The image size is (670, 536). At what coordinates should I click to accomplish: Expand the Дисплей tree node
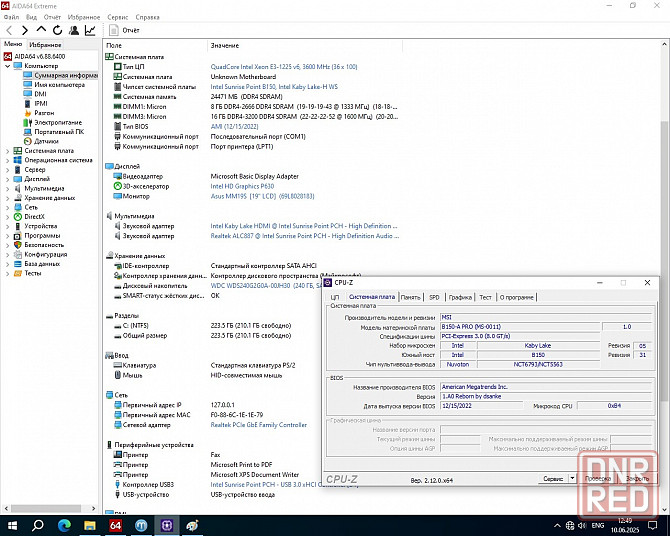[x=7, y=179]
